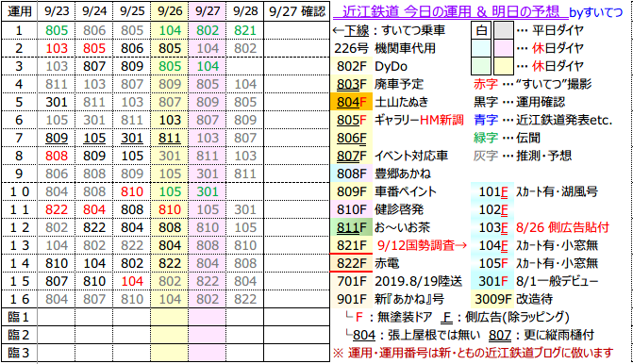
Task: Click the byすいてつ author text
Action: click(x=596, y=13)
